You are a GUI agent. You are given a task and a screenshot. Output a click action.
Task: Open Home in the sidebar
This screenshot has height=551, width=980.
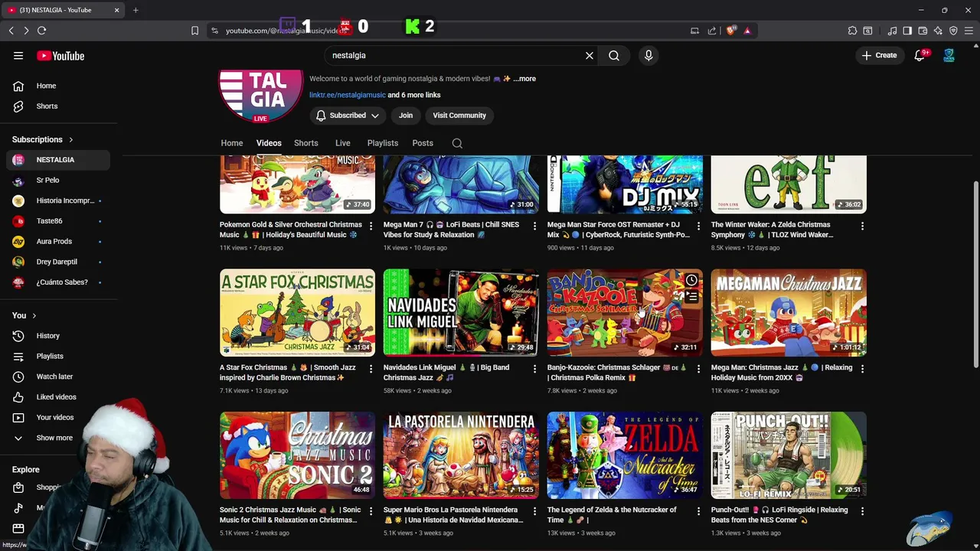tap(58, 86)
